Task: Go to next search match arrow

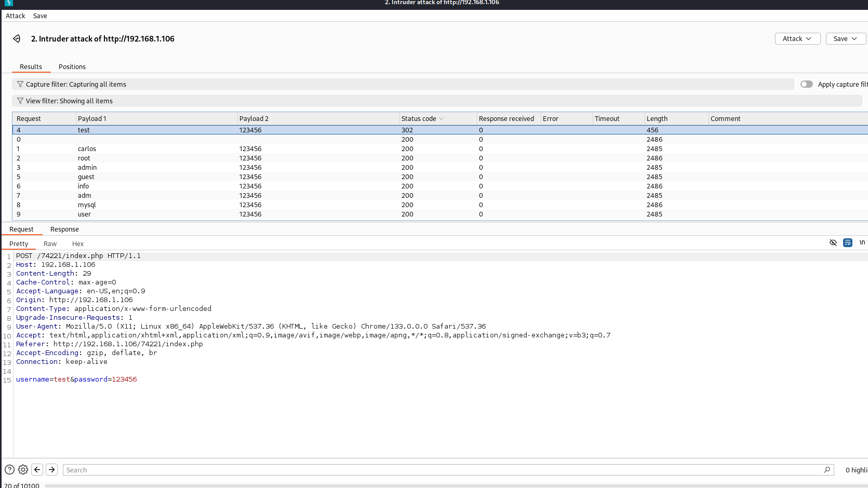Action: (51, 470)
